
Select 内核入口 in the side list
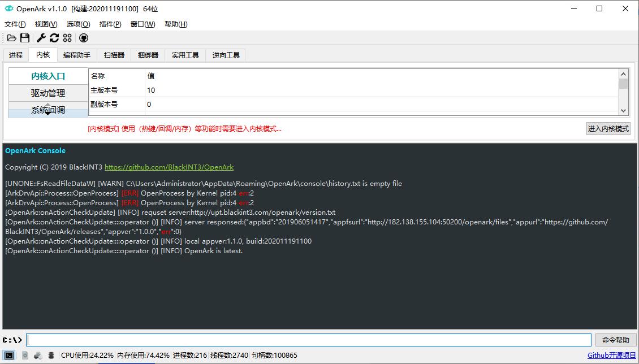48,76
